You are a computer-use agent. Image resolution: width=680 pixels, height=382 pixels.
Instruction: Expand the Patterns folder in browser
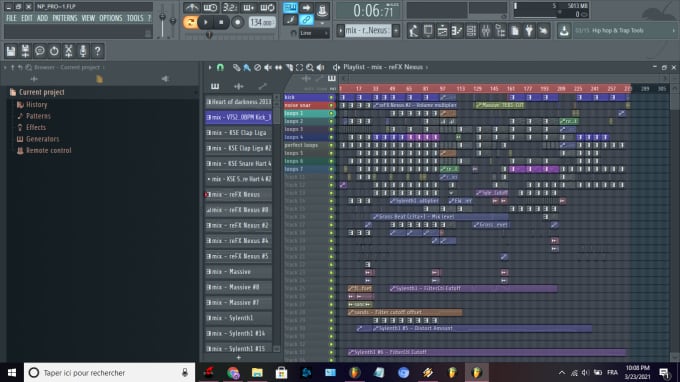(38, 116)
